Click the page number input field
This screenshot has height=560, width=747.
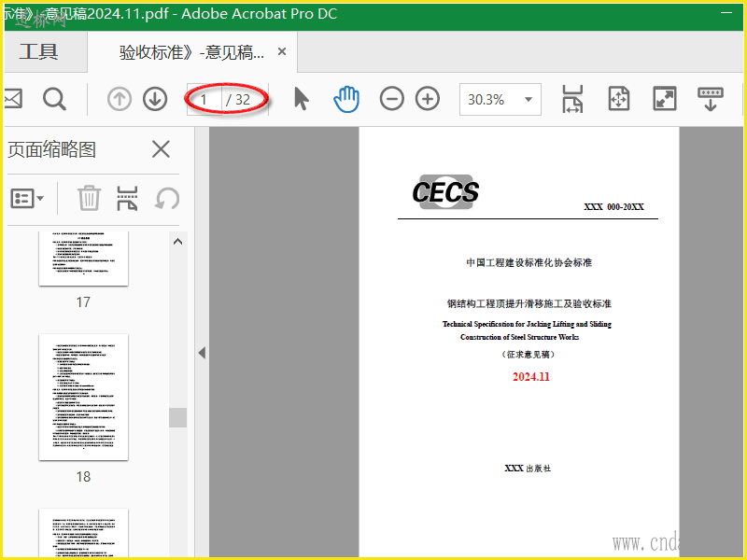204,100
